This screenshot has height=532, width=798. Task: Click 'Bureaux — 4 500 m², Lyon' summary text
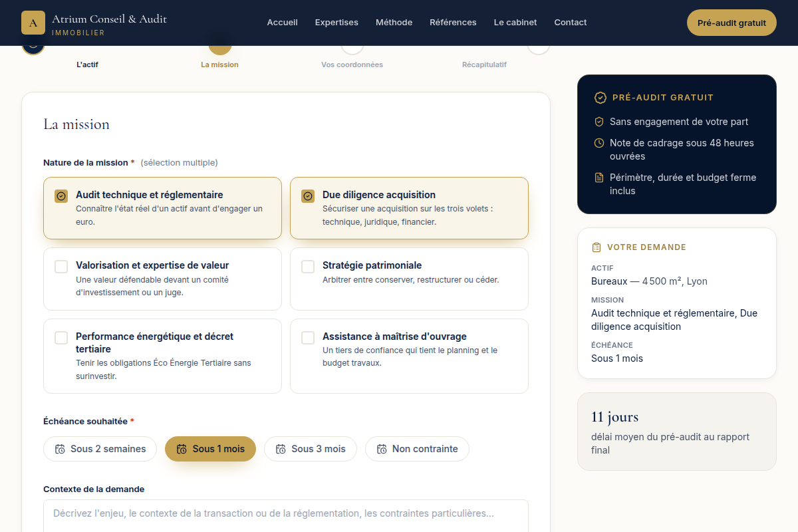coord(649,281)
